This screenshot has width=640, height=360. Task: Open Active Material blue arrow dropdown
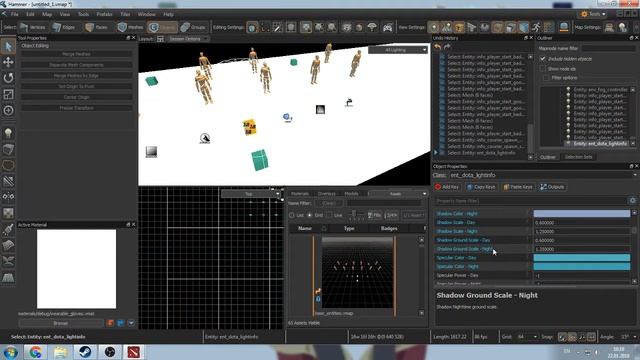(x=131, y=323)
